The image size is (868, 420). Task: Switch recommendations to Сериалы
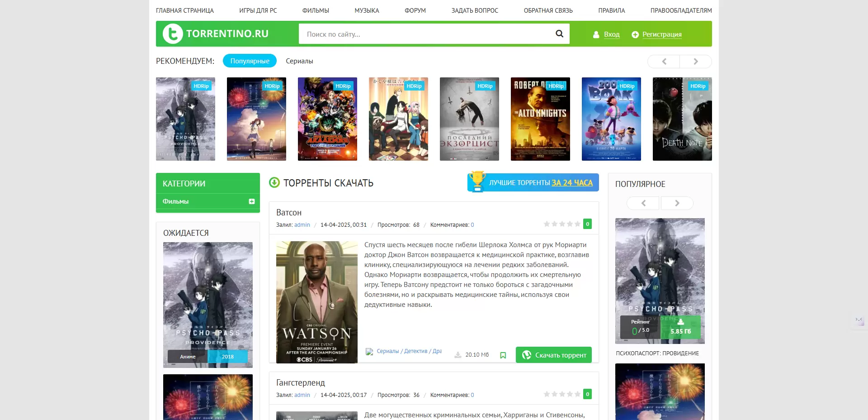[x=299, y=61]
